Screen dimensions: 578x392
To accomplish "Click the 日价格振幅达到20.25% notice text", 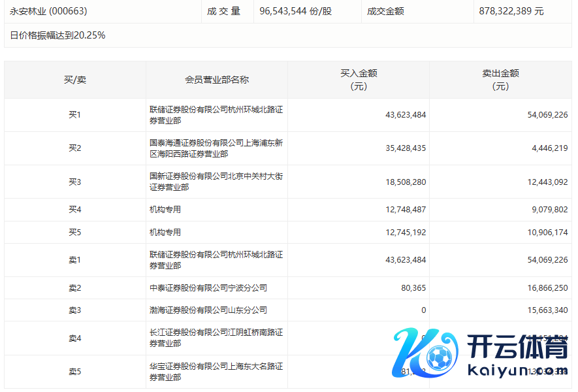I will [x=57, y=35].
